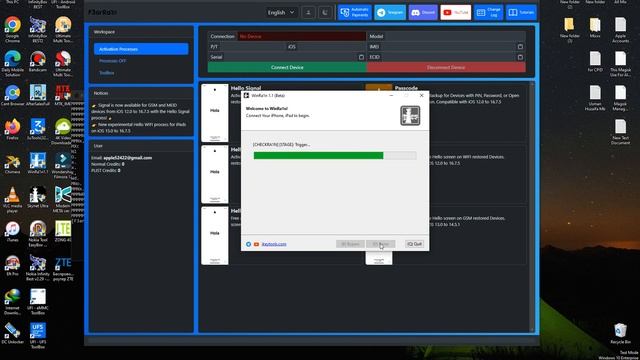Image resolution: width=640 pixels, height=360 pixels.
Task: Open the New Text Document file on the desktop
Action: tap(620, 132)
